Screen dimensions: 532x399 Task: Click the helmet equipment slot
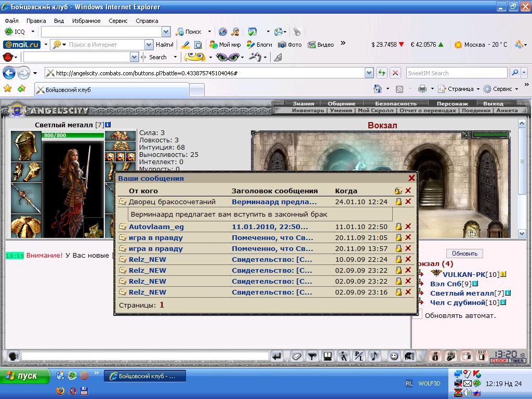26,146
